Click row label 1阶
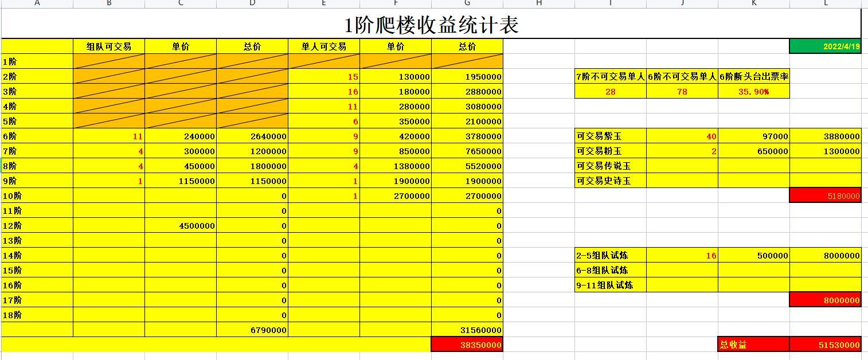 click(37, 61)
